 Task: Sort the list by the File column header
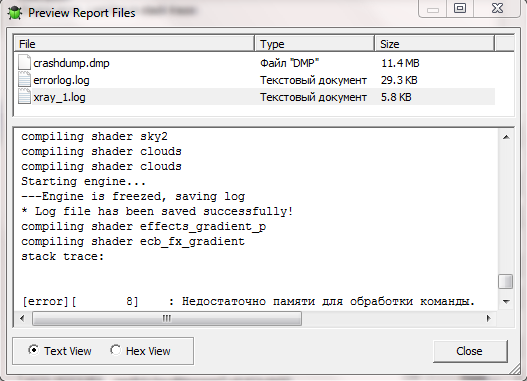click(x=134, y=44)
